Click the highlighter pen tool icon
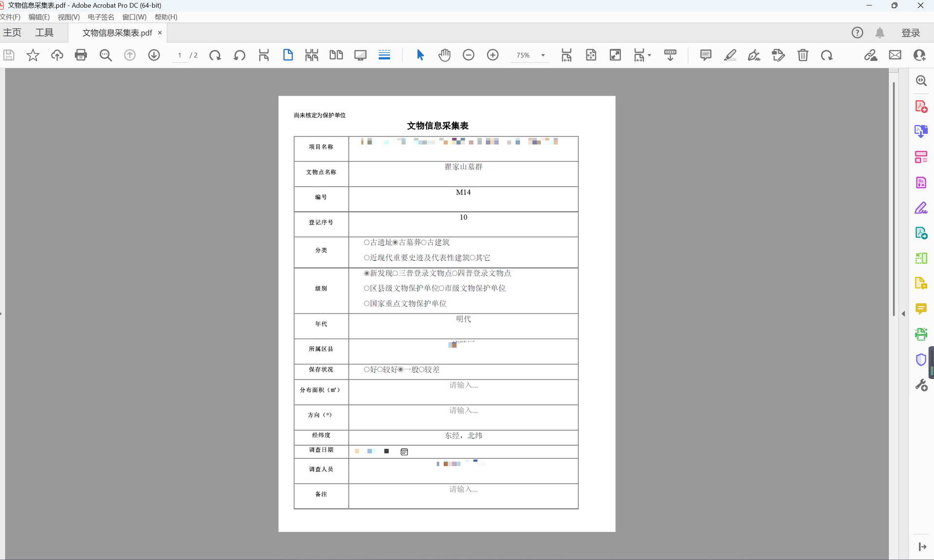This screenshot has height=560, width=934. (x=730, y=55)
